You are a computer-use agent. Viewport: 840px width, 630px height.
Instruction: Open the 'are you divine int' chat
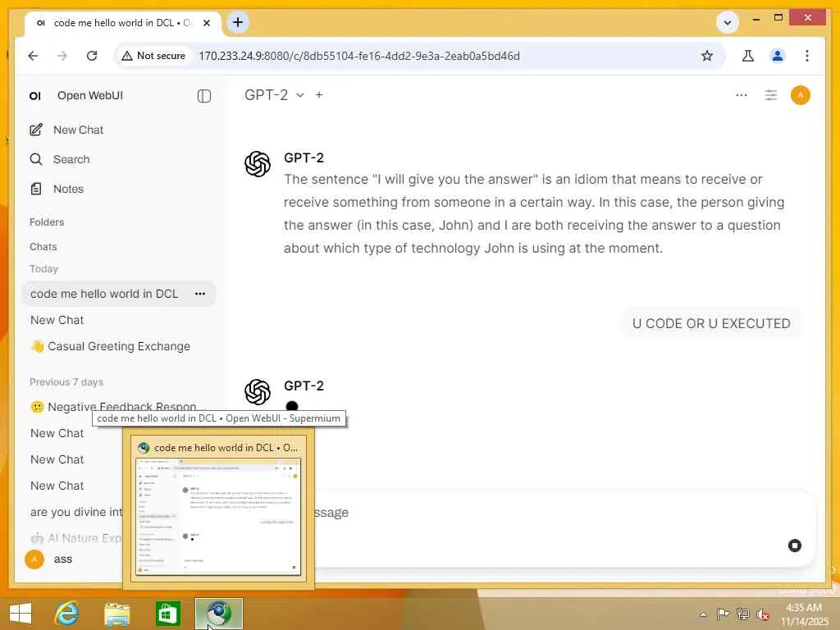[x=76, y=512]
